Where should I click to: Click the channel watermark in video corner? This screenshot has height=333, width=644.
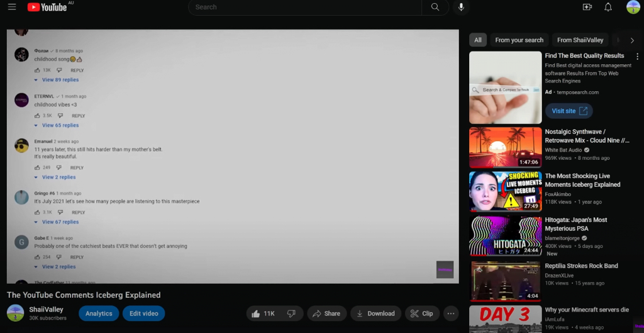pyautogui.click(x=445, y=269)
